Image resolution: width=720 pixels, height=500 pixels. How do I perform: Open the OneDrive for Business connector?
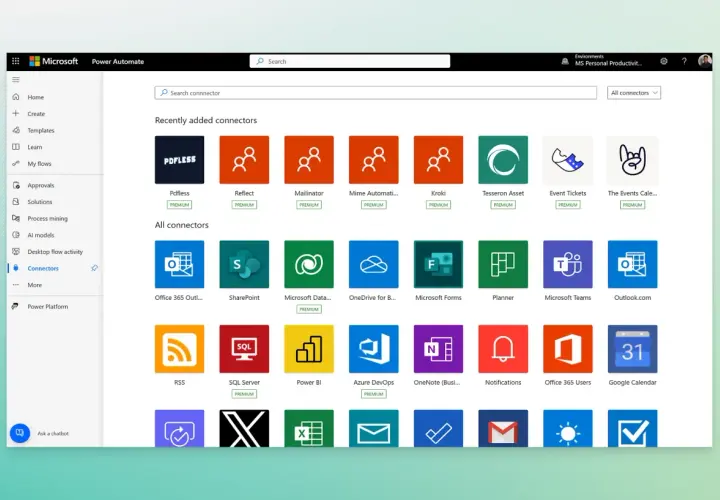tap(374, 264)
